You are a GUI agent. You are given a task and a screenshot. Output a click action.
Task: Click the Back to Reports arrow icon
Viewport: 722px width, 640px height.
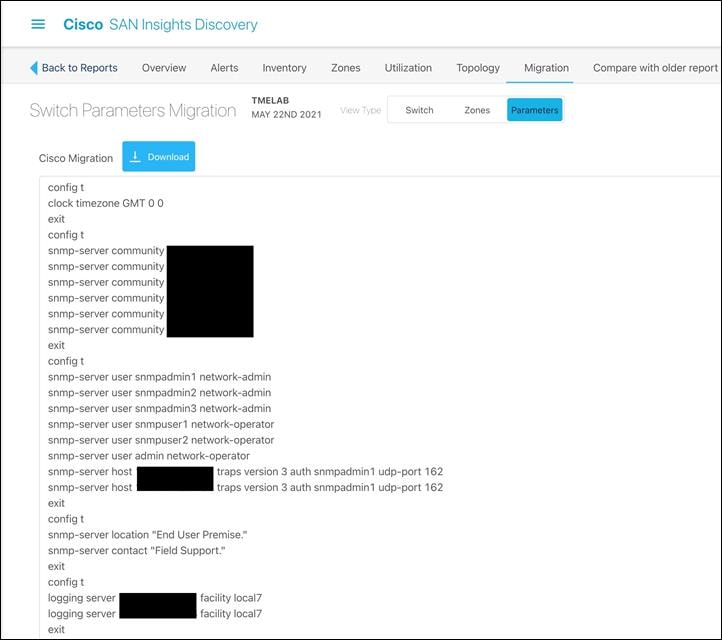(x=34, y=68)
